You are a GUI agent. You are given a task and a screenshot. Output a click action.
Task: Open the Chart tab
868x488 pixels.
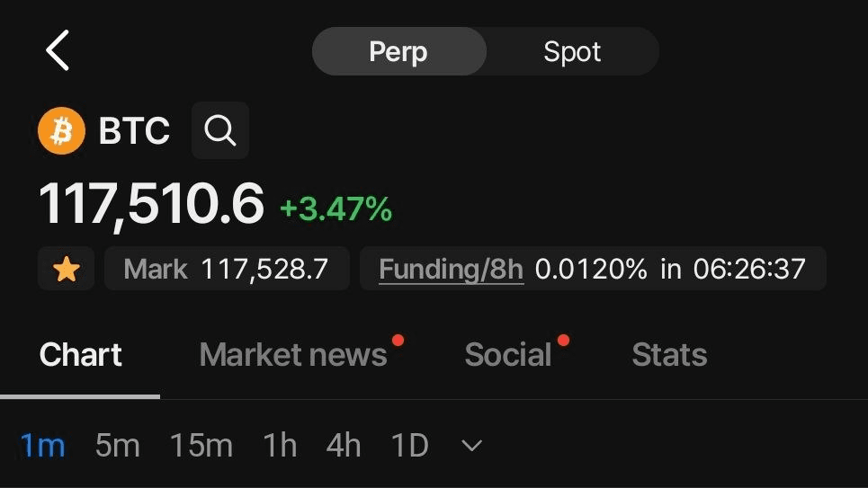(x=80, y=355)
